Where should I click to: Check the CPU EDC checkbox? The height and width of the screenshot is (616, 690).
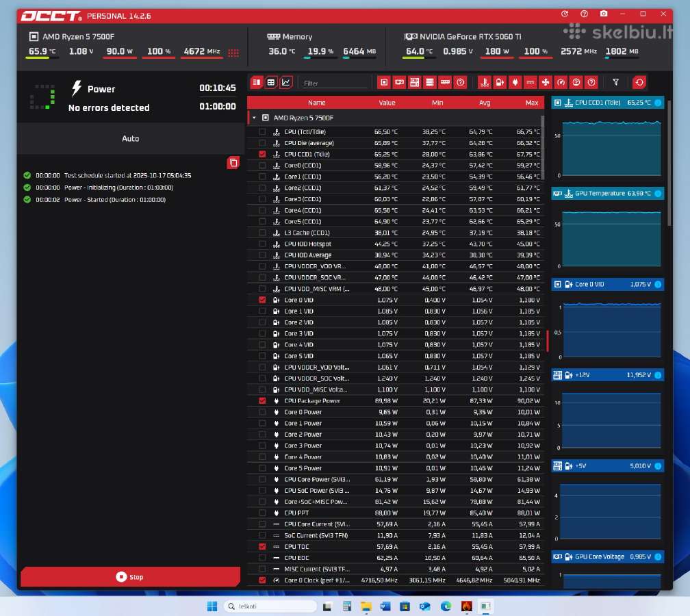click(x=262, y=557)
